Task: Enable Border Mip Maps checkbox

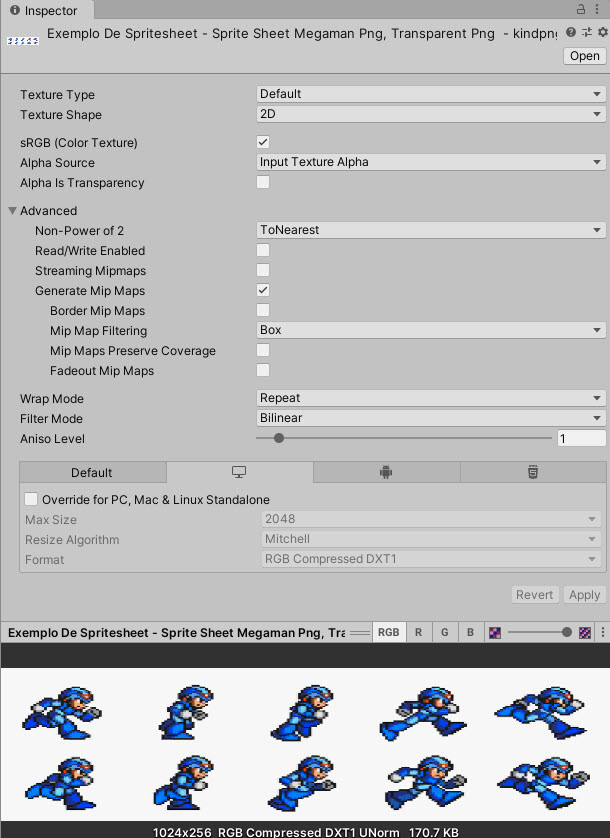Action: click(263, 310)
